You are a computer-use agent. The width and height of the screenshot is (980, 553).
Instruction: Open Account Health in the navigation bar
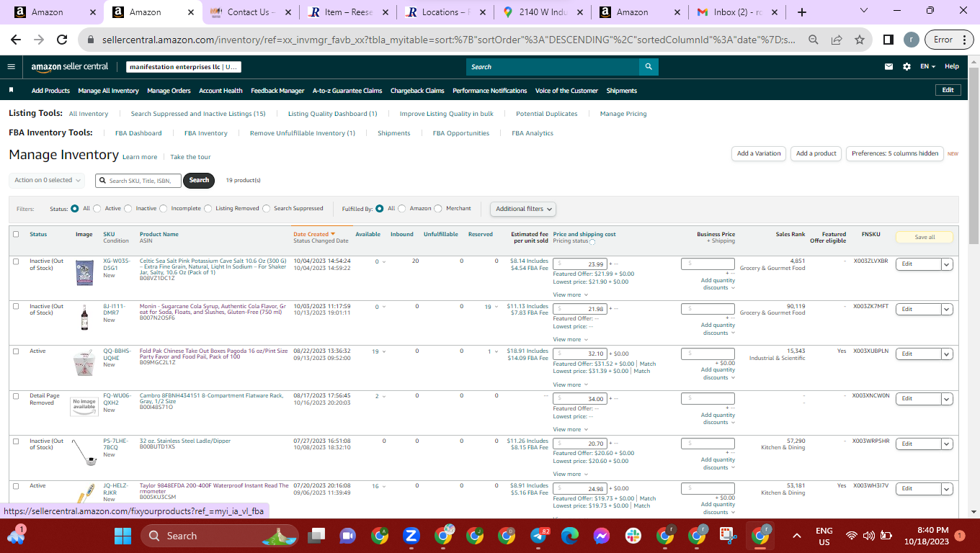tap(220, 91)
